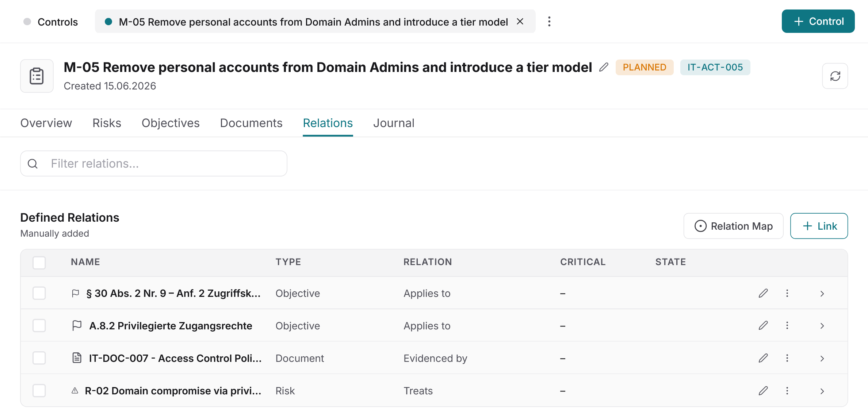Close the M-05 tab

pyautogui.click(x=520, y=22)
